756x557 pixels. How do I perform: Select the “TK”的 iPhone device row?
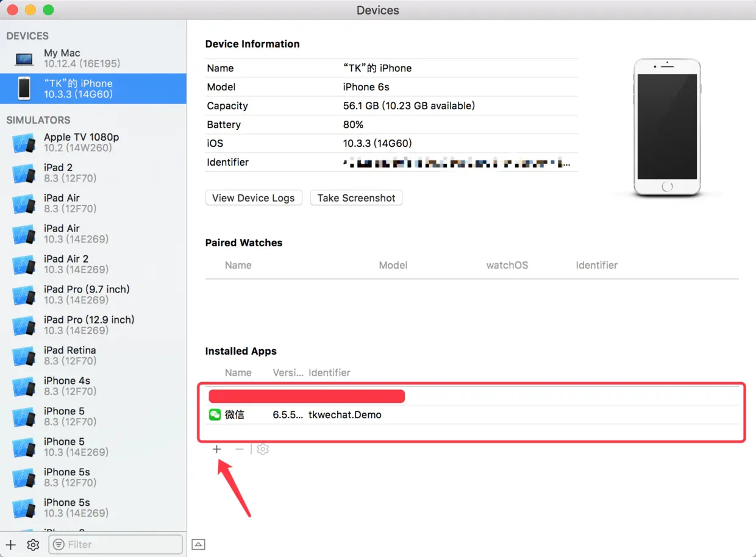pos(93,88)
